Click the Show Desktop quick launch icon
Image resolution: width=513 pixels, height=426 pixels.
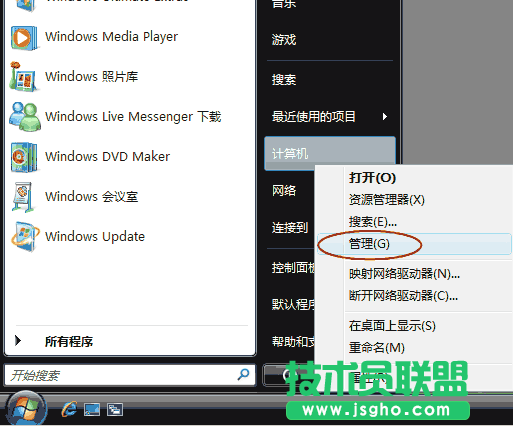click(92, 410)
